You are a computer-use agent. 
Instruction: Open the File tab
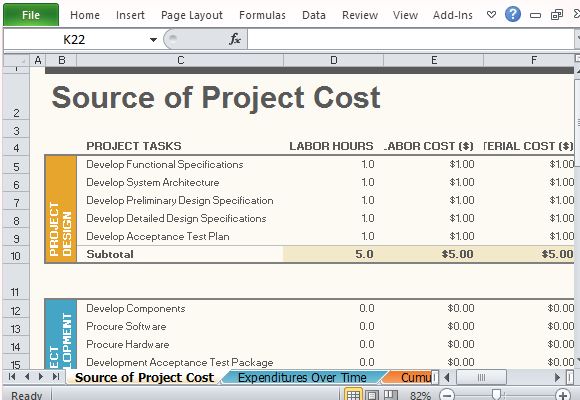[x=31, y=15]
